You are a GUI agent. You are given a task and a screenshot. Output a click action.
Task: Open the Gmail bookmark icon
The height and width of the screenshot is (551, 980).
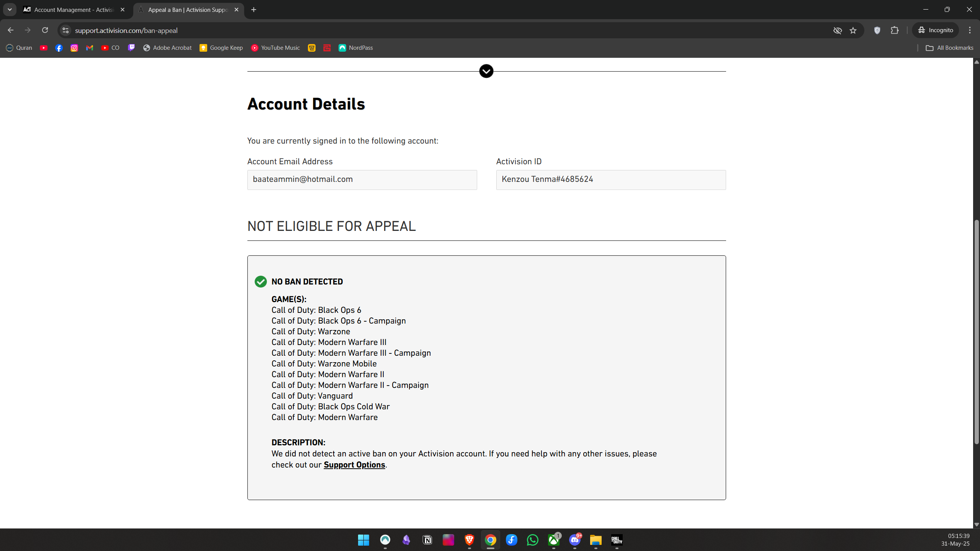tap(90, 48)
